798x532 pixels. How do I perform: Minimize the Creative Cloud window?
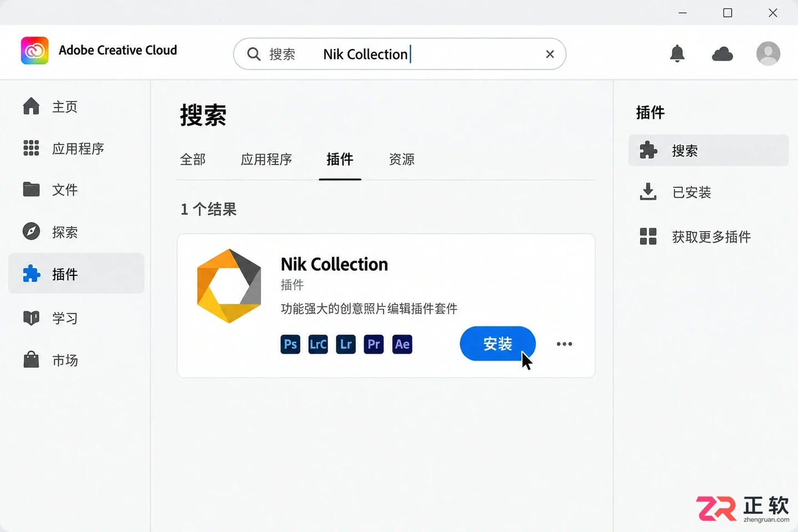point(683,13)
